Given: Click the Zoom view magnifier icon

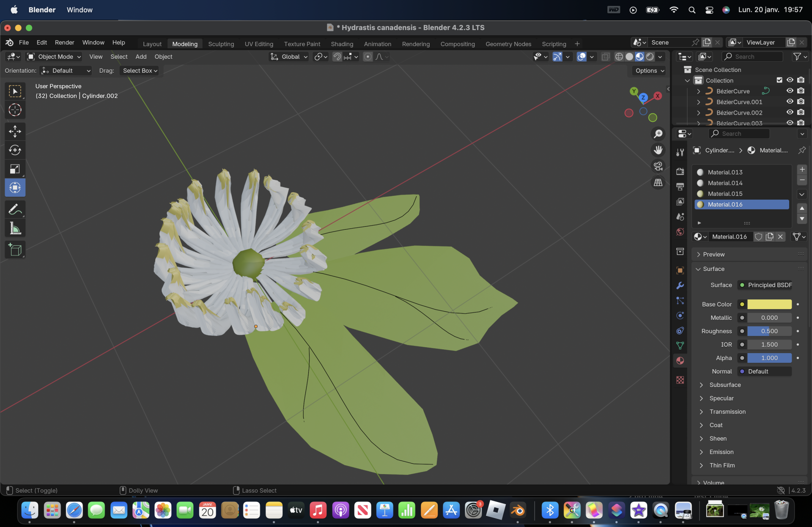Looking at the screenshot, I should 658,134.
